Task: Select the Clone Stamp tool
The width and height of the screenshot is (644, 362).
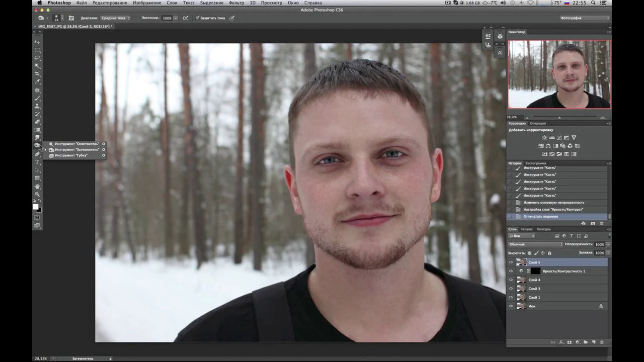Action: [37, 107]
